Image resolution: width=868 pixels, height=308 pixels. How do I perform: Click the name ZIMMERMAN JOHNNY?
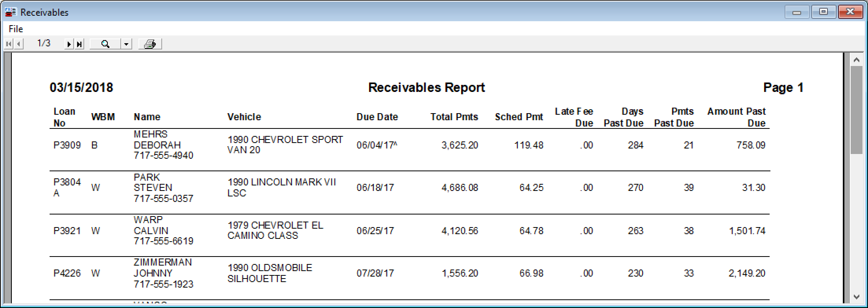pos(163,268)
